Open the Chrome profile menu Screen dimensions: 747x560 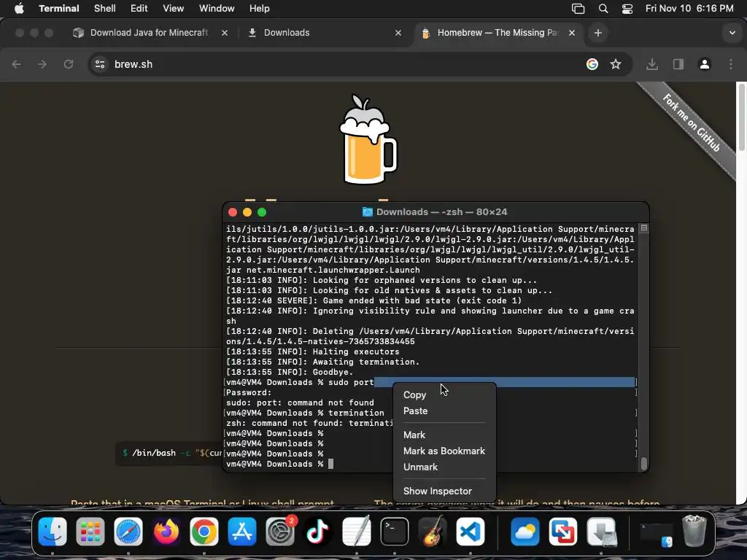click(704, 64)
